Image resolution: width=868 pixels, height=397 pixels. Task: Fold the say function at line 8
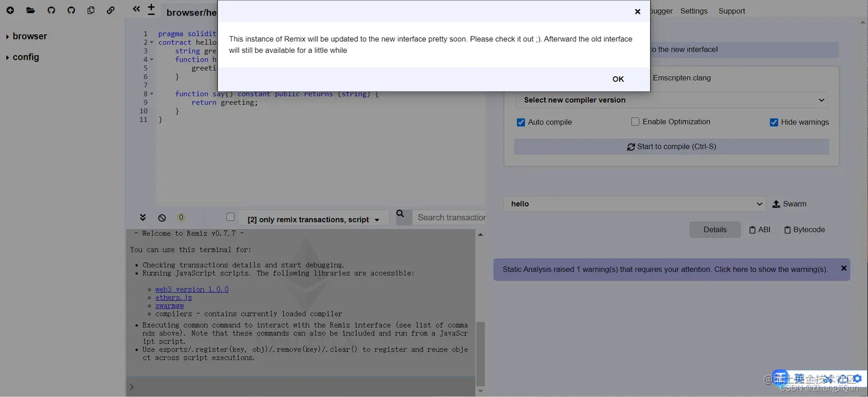(x=152, y=94)
